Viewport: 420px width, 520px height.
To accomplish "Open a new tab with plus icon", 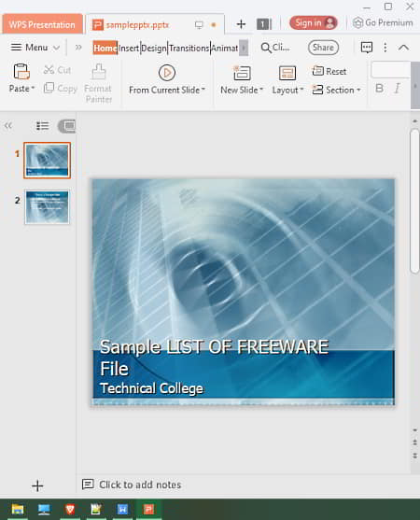I will pos(241,24).
